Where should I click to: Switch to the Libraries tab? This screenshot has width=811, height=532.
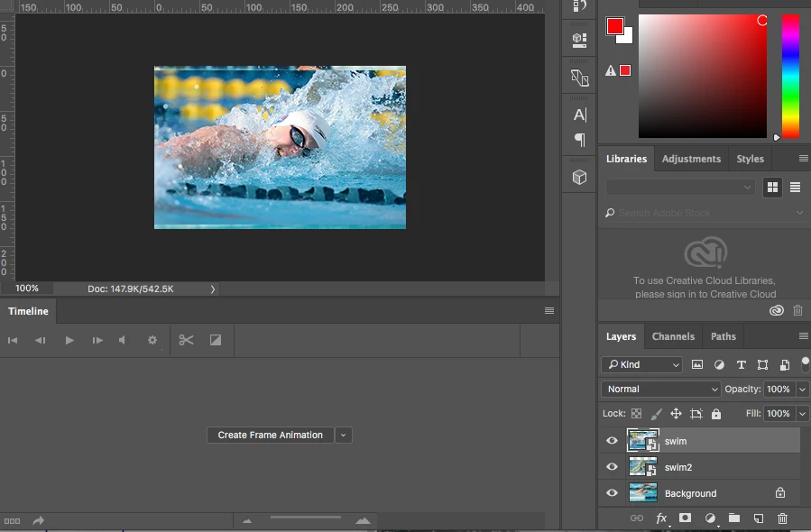(x=626, y=159)
